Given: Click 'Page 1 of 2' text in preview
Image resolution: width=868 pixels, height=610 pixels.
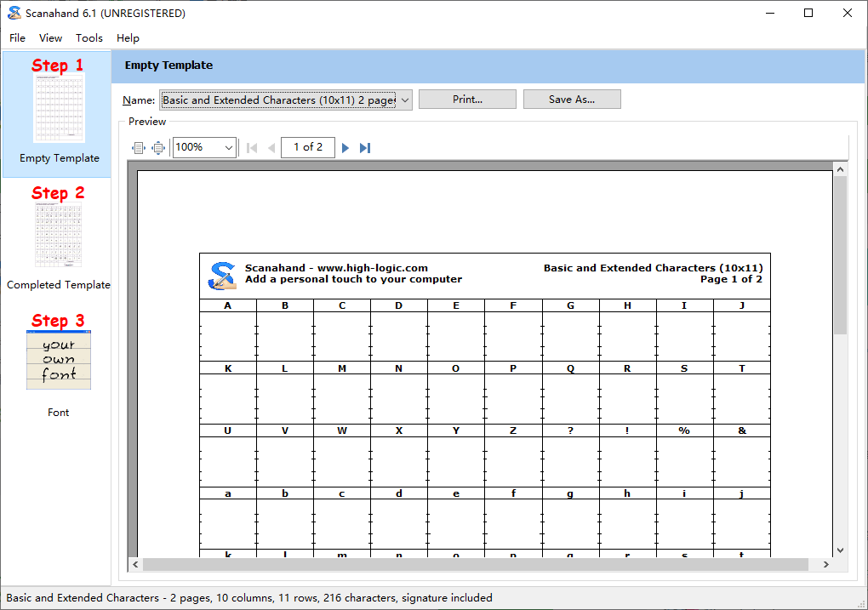Looking at the screenshot, I should pos(731,279).
